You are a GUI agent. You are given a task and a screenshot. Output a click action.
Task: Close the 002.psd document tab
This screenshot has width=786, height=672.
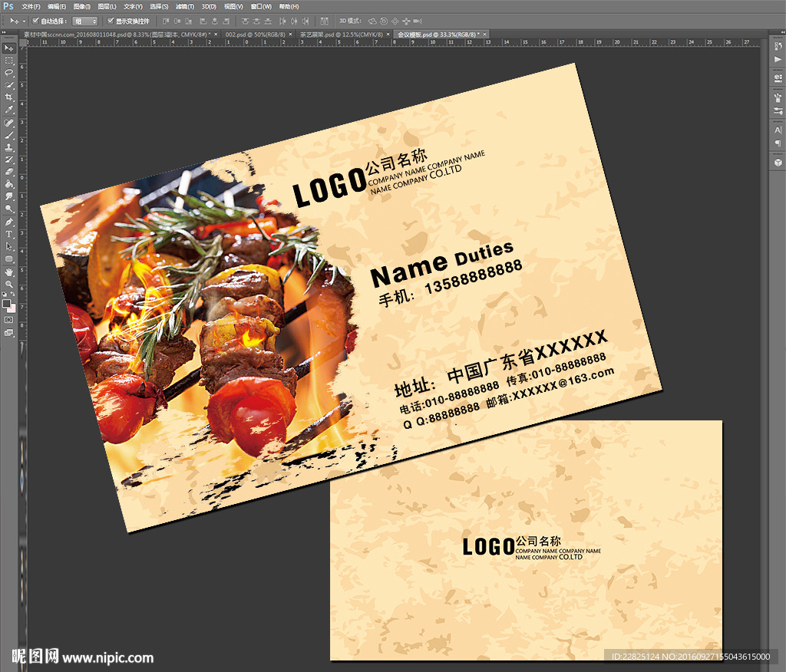pos(291,35)
